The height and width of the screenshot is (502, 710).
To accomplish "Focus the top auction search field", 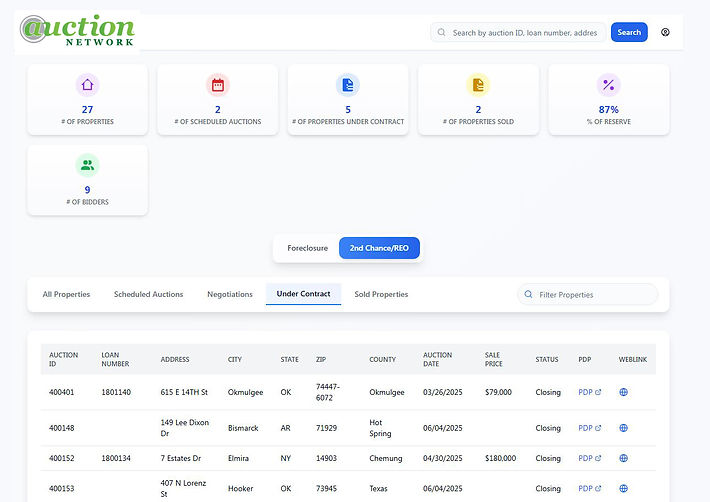I will 518,33.
